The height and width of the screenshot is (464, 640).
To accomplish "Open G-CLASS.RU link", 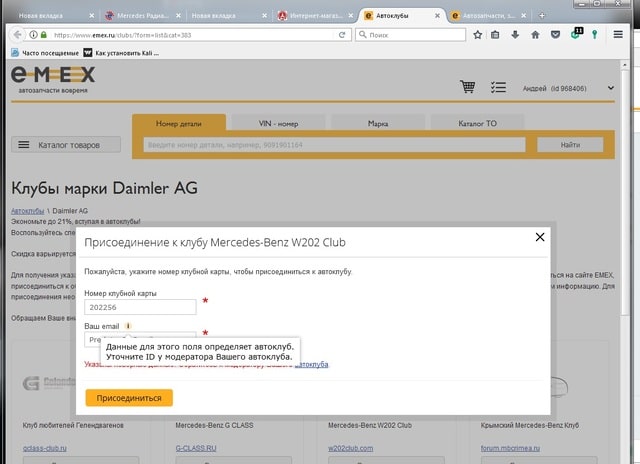I will [196, 448].
